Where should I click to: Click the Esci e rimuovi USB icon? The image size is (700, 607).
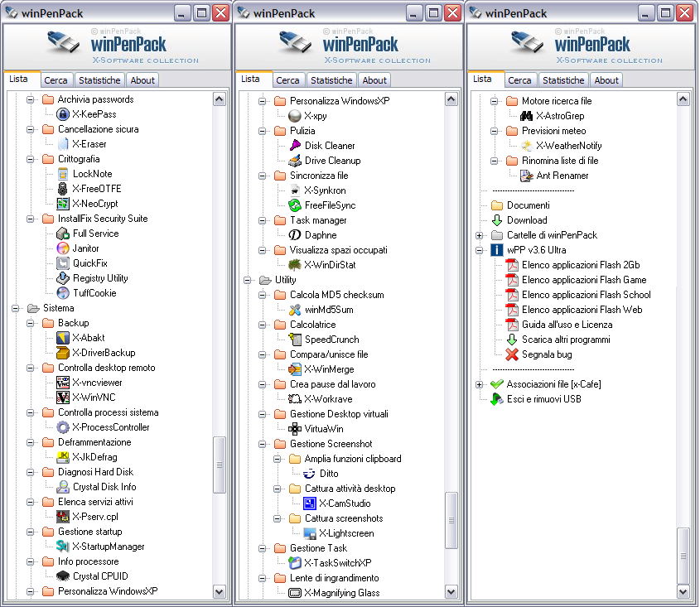(x=497, y=399)
